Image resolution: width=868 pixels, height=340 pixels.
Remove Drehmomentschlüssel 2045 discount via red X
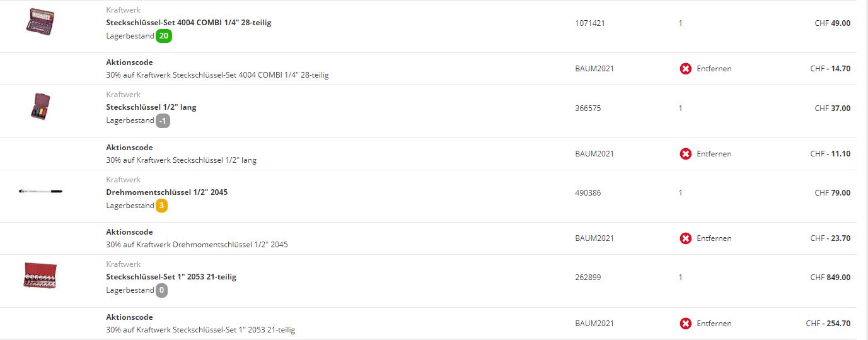pos(685,238)
